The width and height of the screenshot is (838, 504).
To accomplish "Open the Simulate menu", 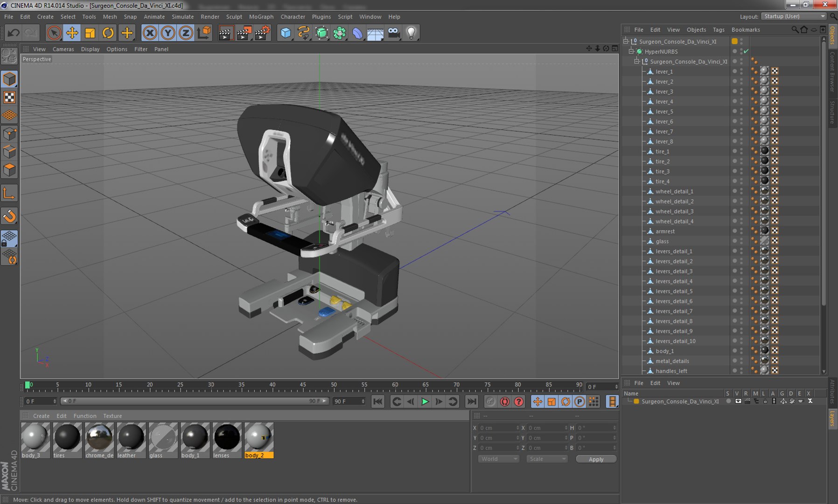I will pyautogui.click(x=182, y=17).
